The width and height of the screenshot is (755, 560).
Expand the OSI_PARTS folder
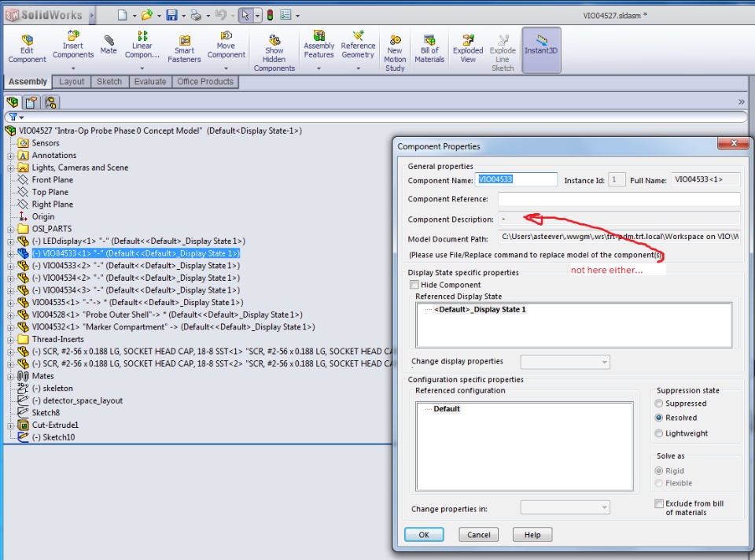point(10,229)
